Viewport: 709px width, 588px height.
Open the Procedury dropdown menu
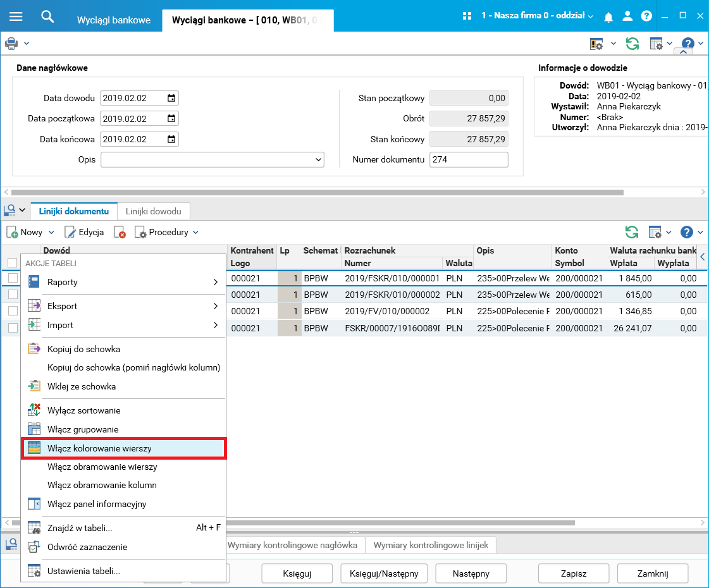tap(167, 233)
